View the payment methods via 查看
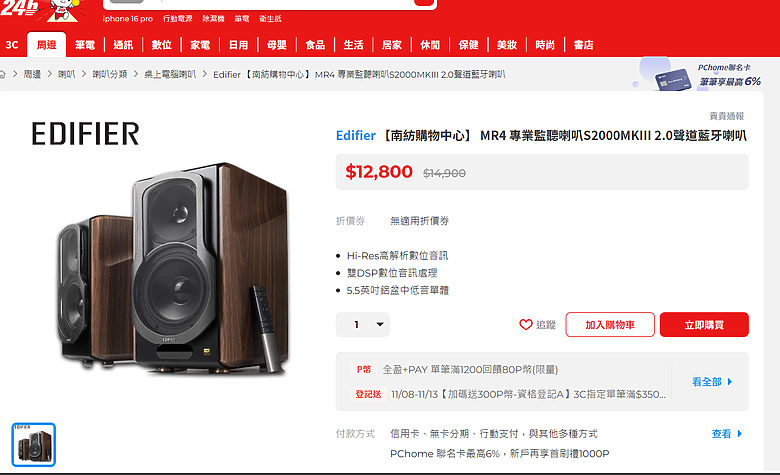780x475 pixels. [x=721, y=434]
